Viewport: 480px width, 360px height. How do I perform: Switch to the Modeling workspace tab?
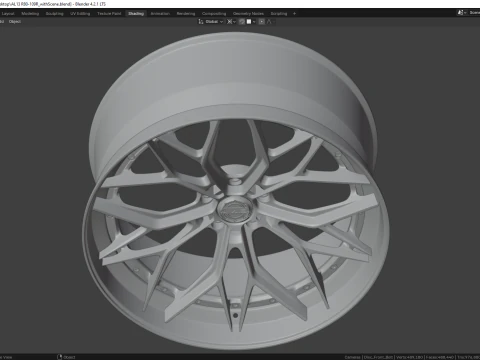tap(30, 14)
